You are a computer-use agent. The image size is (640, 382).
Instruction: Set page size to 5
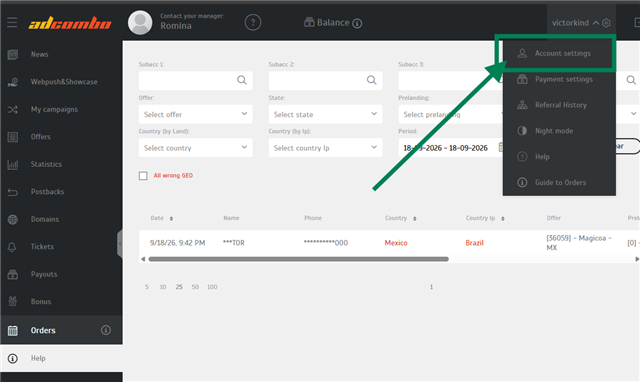[x=147, y=287]
